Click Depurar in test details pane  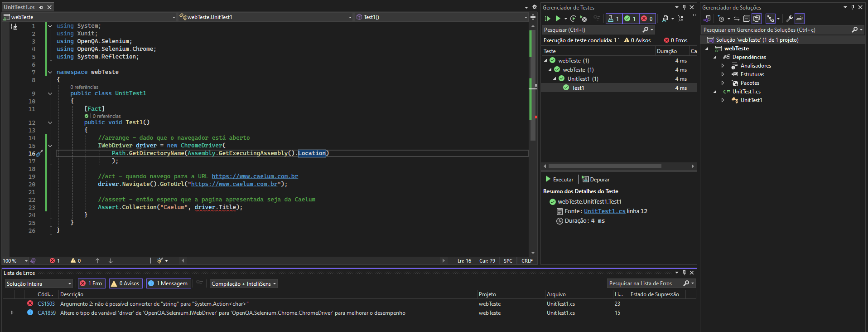coord(596,180)
